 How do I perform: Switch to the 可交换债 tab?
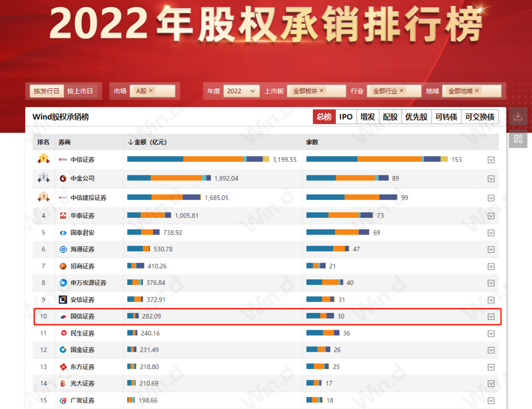pos(480,117)
